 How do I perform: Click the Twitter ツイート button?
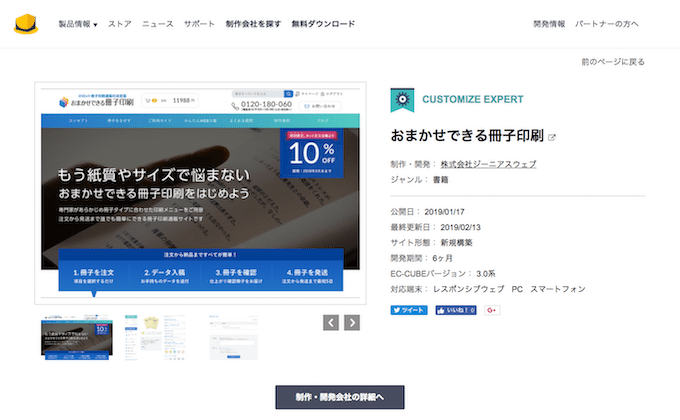(409, 310)
